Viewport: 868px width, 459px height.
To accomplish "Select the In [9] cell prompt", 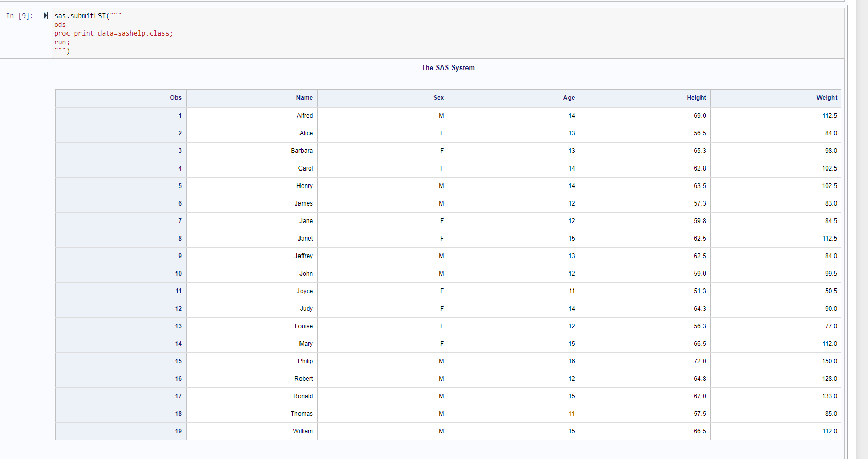I will point(20,16).
